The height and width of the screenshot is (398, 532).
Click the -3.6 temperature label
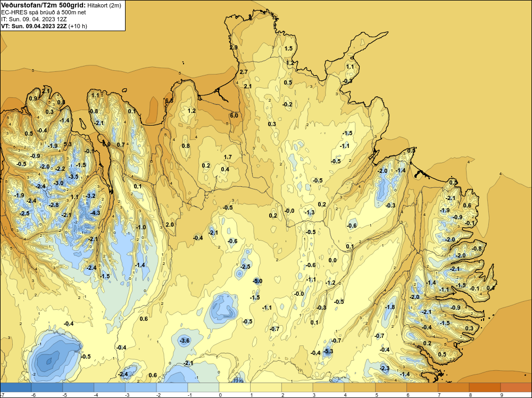pyautogui.click(x=185, y=341)
